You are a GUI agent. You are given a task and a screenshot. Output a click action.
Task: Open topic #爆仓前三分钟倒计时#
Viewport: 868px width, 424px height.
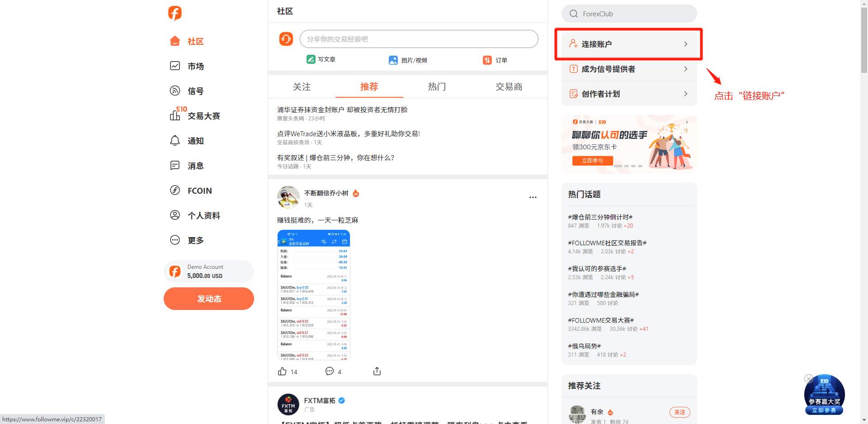600,217
